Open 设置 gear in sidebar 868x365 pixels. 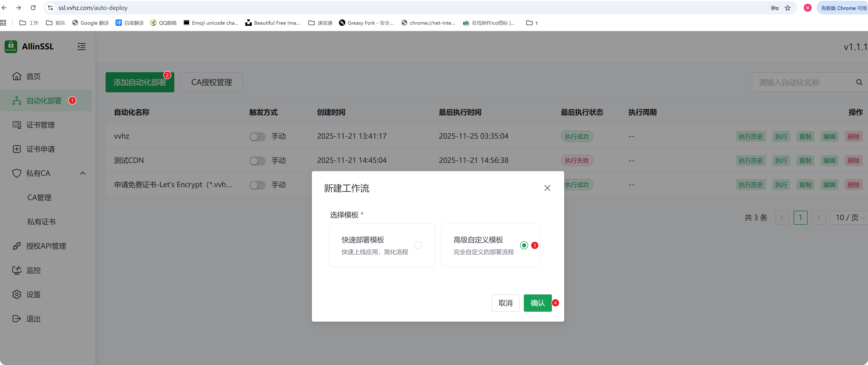coord(17,294)
